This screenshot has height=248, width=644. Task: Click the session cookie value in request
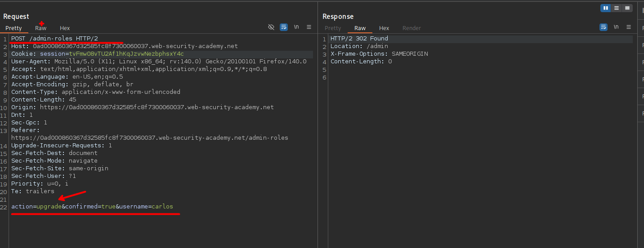(x=126, y=54)
